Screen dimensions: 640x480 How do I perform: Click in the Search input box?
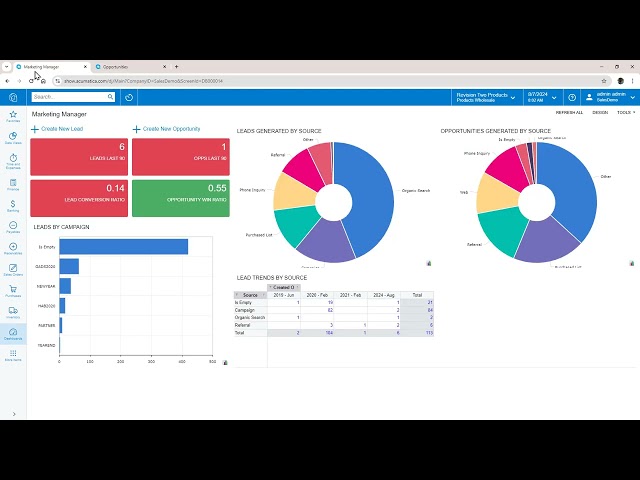tap(69, 97)
